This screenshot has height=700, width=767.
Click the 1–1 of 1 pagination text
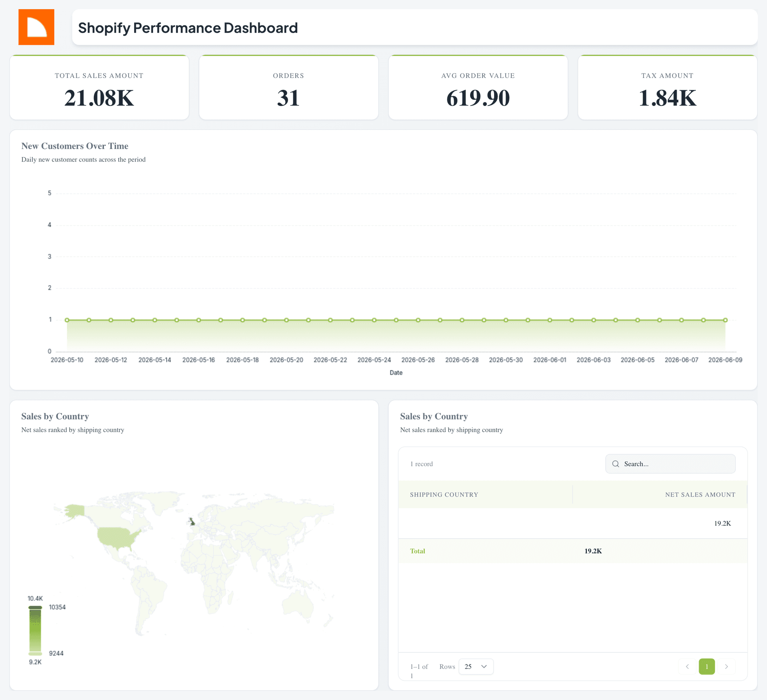point(419,671)
